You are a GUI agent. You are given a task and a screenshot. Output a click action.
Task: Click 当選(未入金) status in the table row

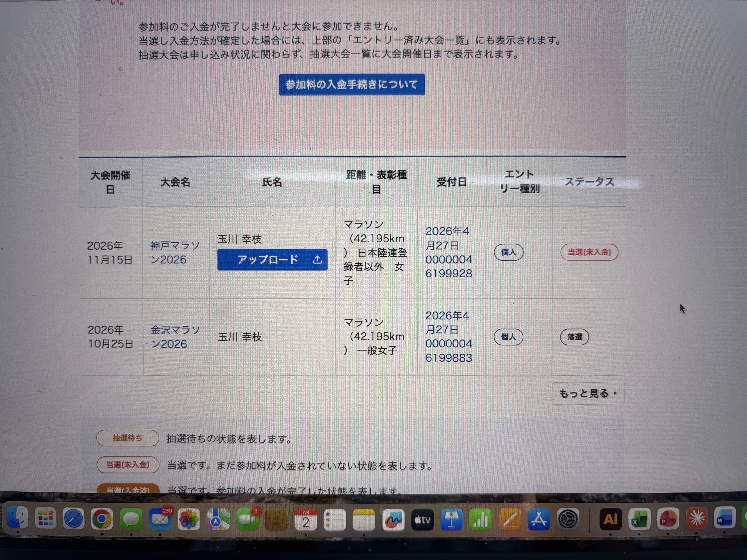point(589,252)
